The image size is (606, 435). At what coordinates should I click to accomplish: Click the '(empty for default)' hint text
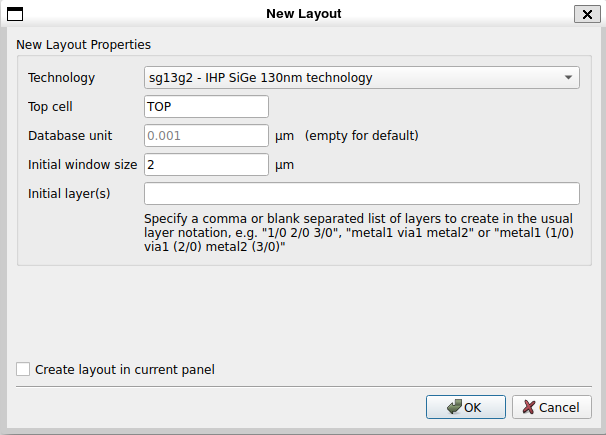pos(361,135)
